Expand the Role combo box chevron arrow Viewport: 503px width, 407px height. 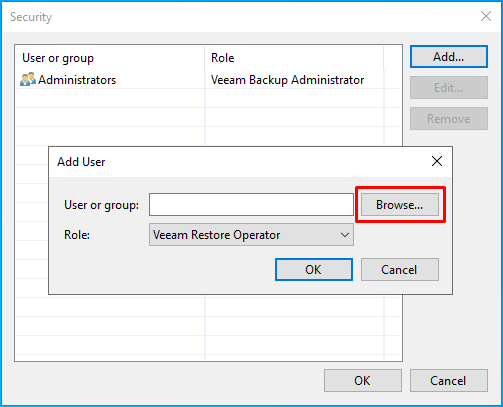coord(345,235)
